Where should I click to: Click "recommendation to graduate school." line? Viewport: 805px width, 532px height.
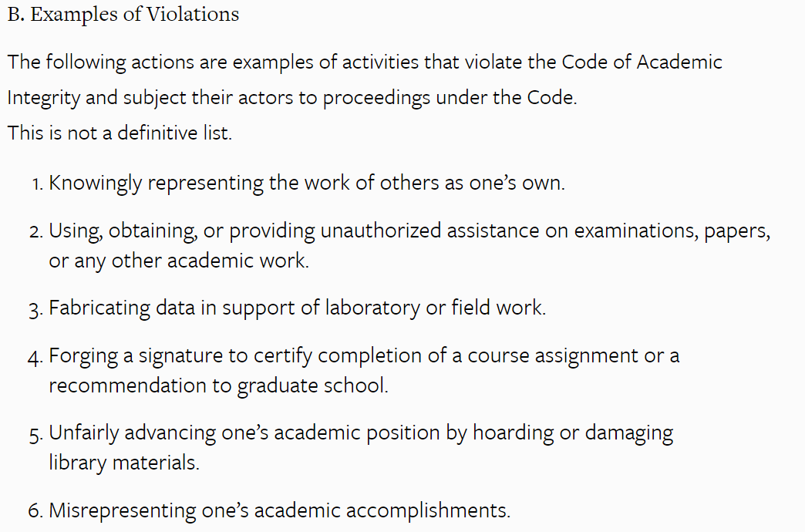(218, 385)
